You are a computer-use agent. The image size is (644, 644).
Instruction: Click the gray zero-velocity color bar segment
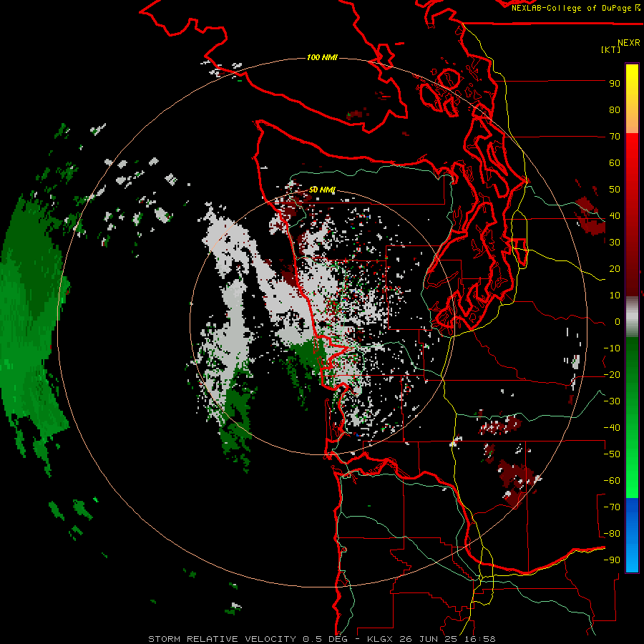632,317
